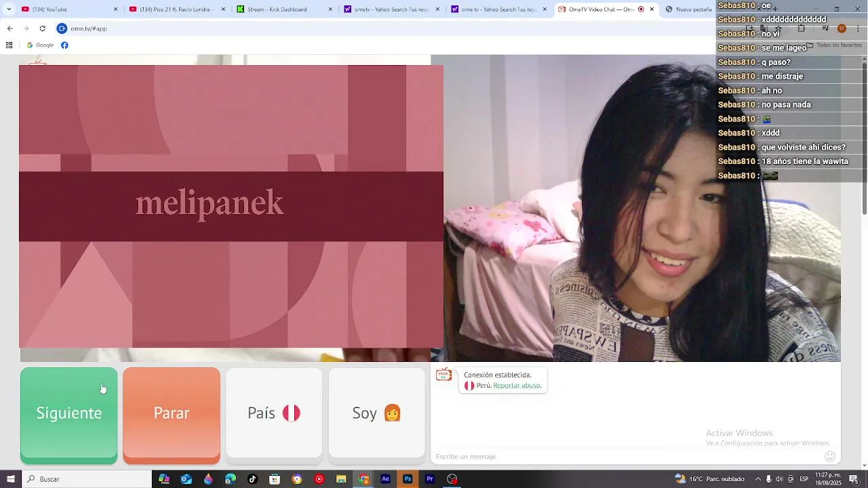The height and width of the screenshot is (488, 868).
Task: Open the Windows Start menu
Action: [x=10, y=479]
